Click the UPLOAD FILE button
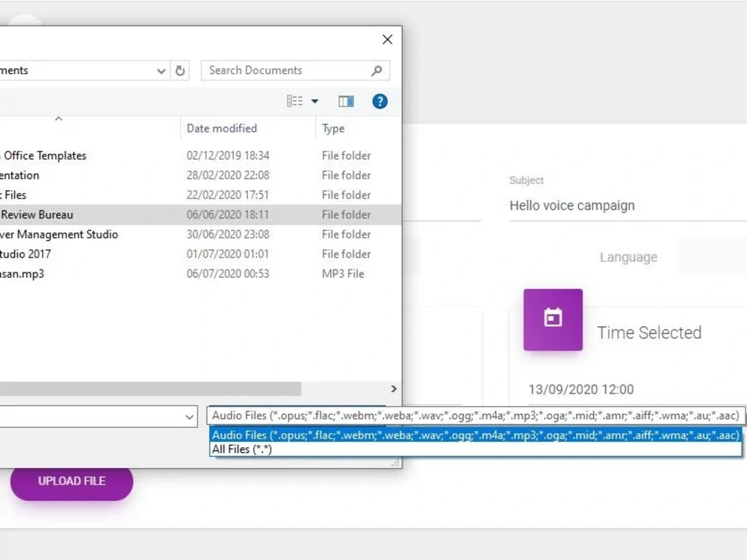747x560 pixels. (x=72, y=481)
